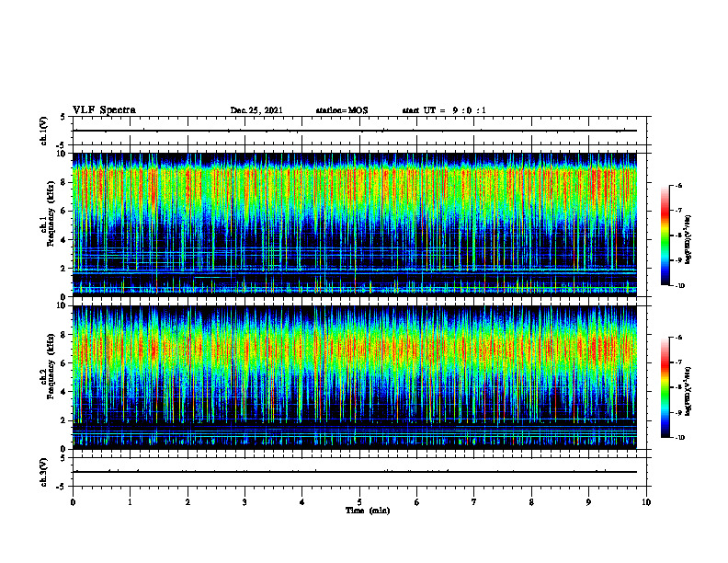Click the "1" tick on the time axis
Image resolution: width=728 pixels, height=563 pixels.
pos(130,502)
